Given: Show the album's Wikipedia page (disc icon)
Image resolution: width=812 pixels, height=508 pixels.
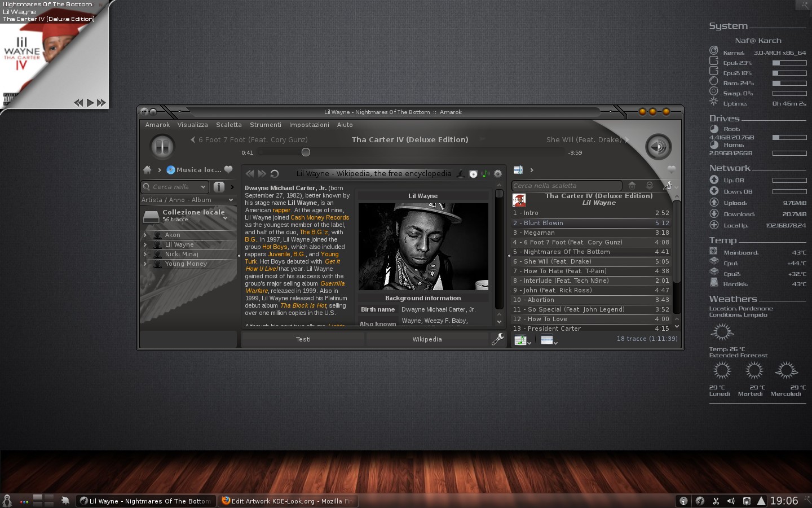Looking at the screenshot, I should [473, 174].
